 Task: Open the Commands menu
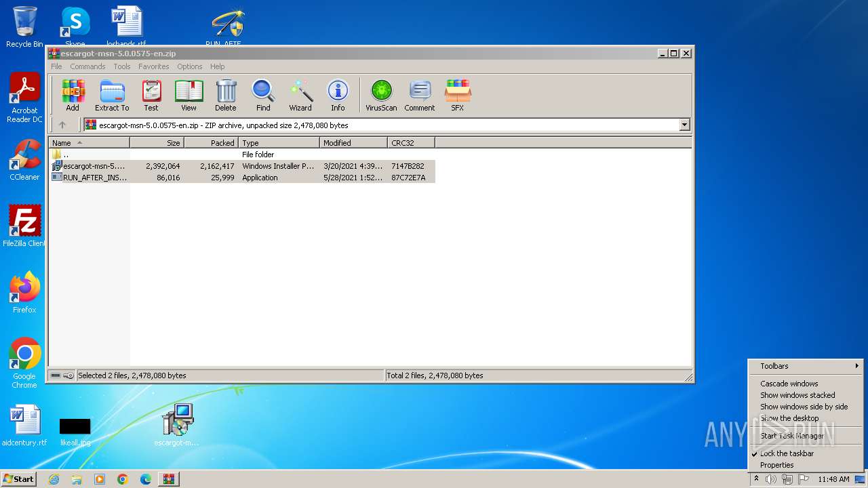coord(87,66)
